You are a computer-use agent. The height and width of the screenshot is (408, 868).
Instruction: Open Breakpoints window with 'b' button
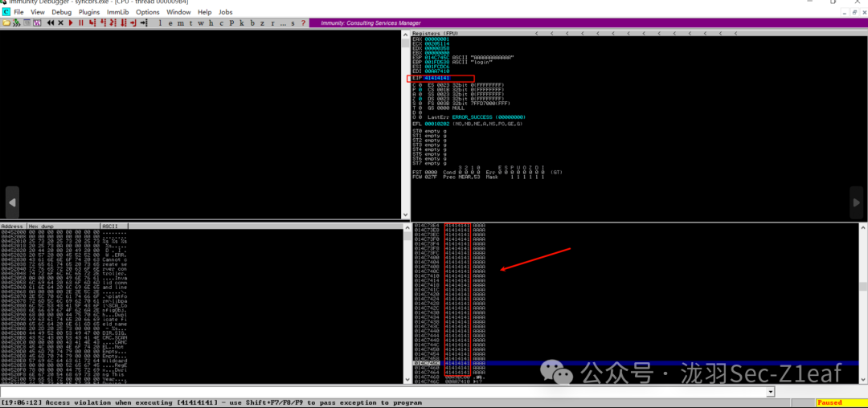pos(252,22)
